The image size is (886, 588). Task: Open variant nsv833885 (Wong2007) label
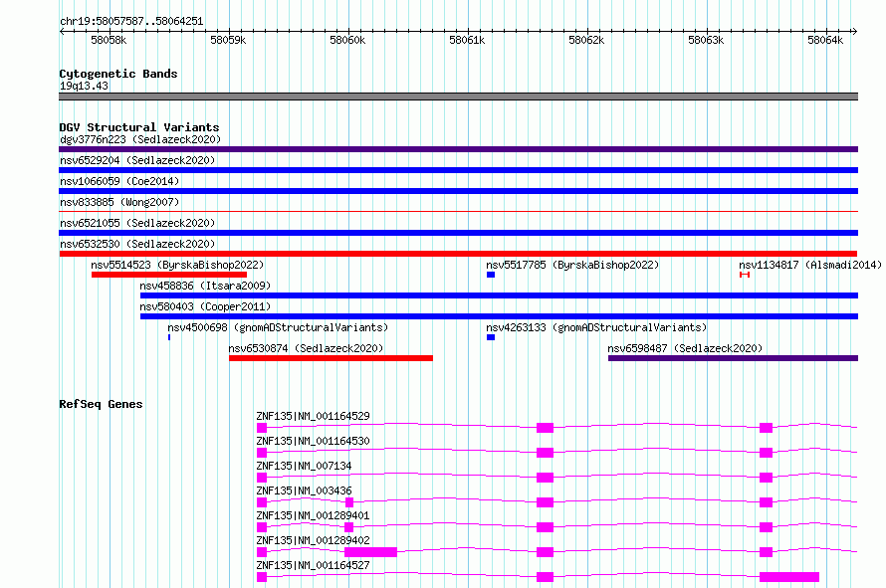[x=119, y=202]
